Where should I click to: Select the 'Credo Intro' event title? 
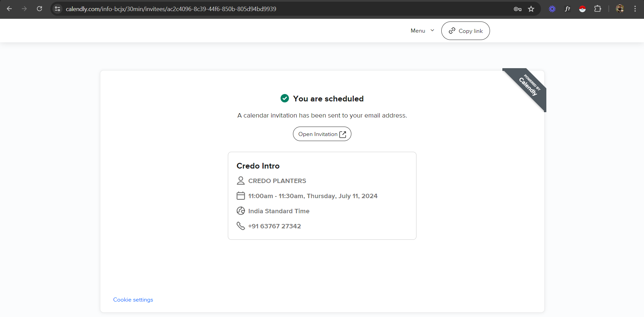[258, 166]
